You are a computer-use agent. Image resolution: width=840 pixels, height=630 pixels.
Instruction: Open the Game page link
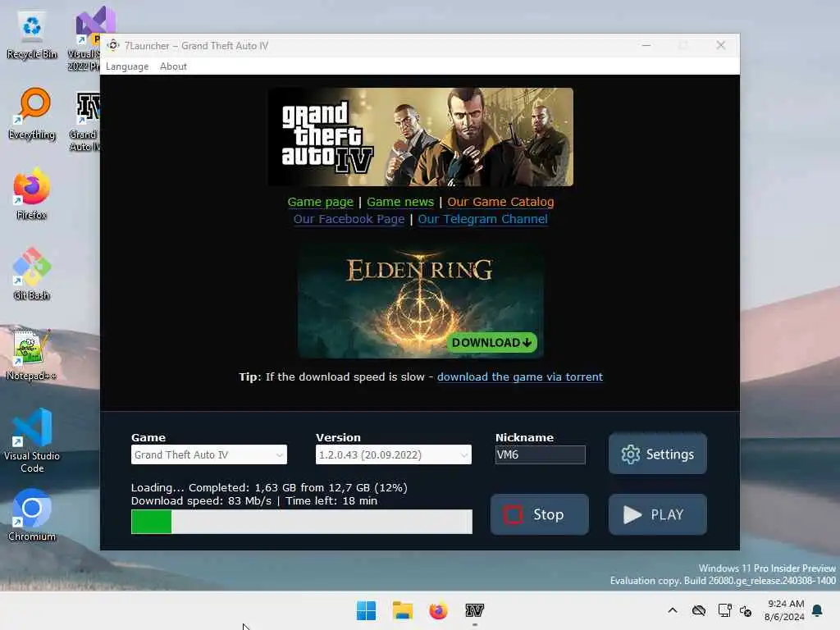321,202
